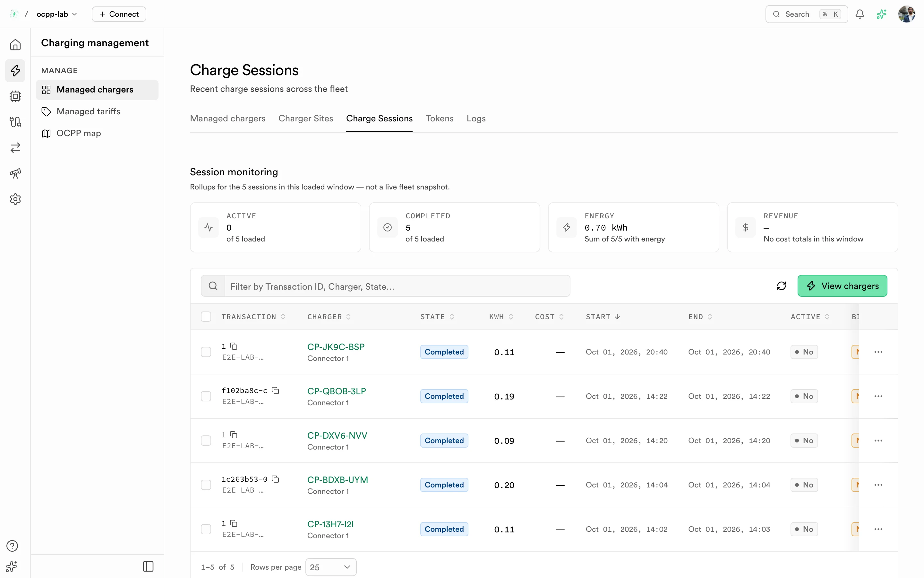Open the notifications bell
924x578 pixels.
click(860, 14)
